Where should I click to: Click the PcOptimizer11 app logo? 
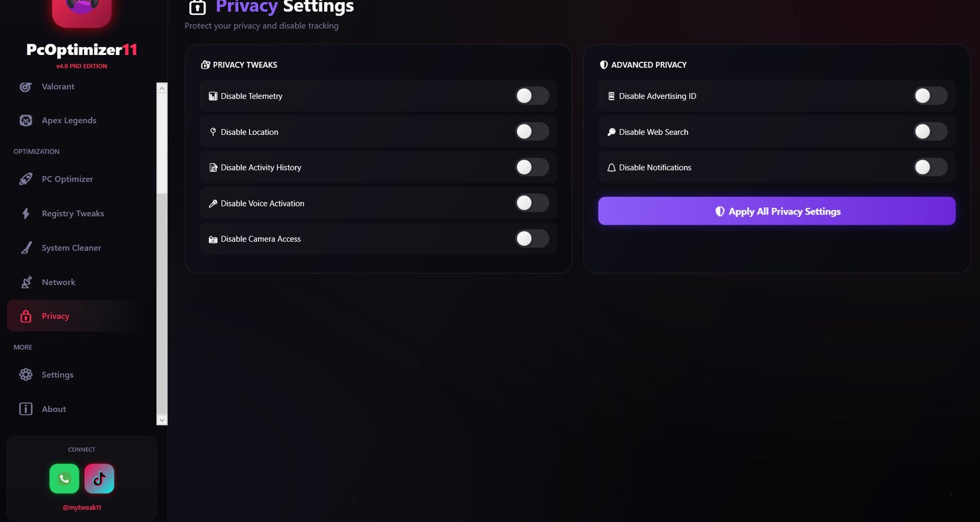tap(82, 12)
